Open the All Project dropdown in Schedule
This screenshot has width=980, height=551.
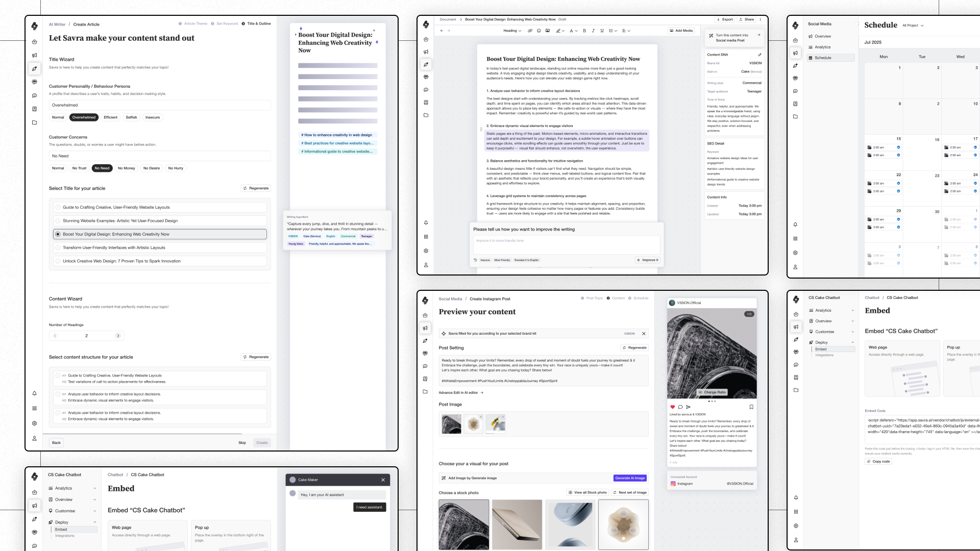[x=913, y=26]
